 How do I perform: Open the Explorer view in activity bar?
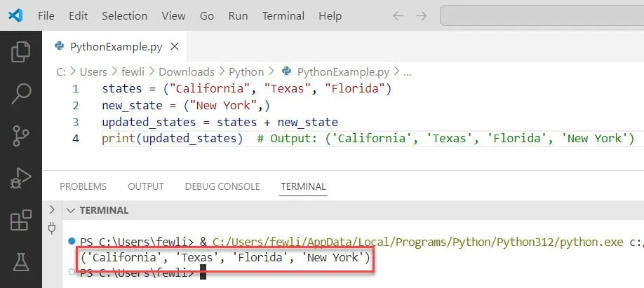tap(21, 51)
